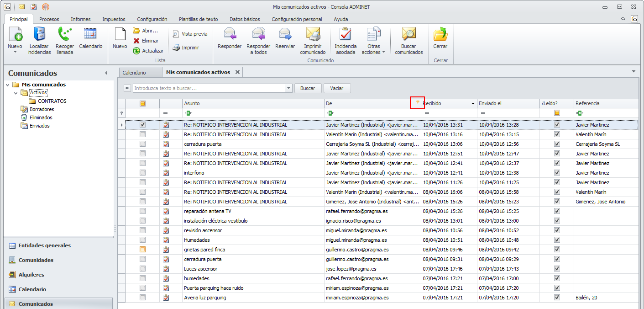Click the Recoger llamada phone icon
This screenshot has width=644, height=309.
click(65, 35)
